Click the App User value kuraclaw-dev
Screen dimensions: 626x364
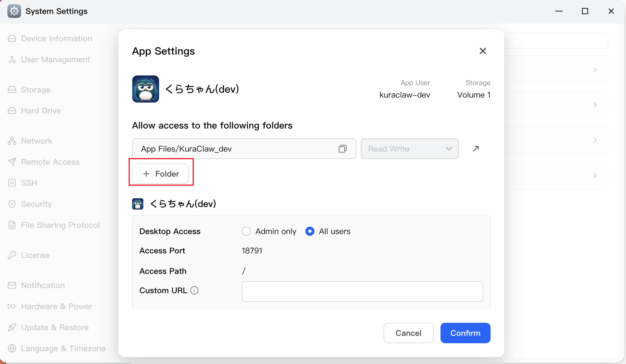(x=405, y=95)
